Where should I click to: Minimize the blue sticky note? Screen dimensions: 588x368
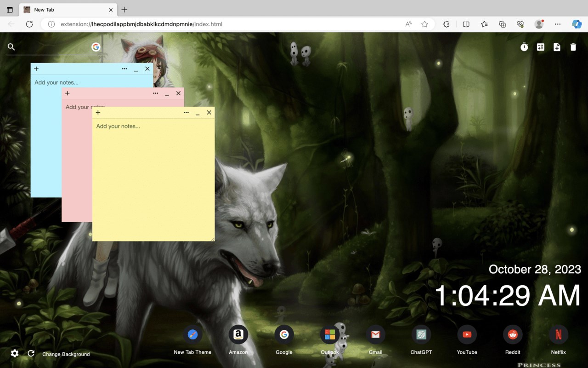click(136, 69)
